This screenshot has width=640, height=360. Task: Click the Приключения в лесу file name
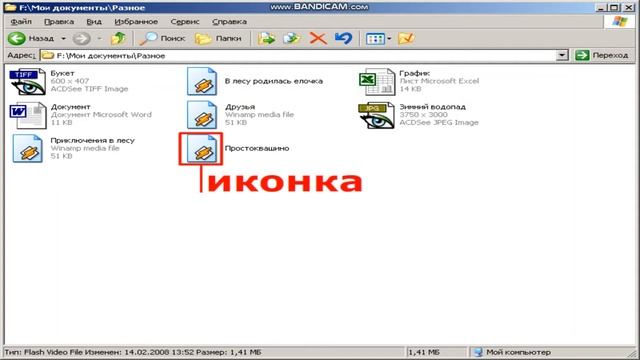(93, 140)
